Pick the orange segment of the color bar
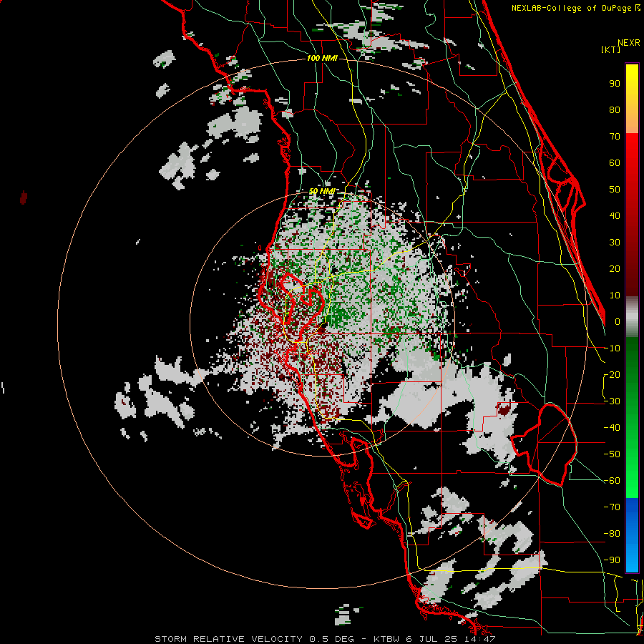This screenshot has height=644, width=644. point(632,119)
